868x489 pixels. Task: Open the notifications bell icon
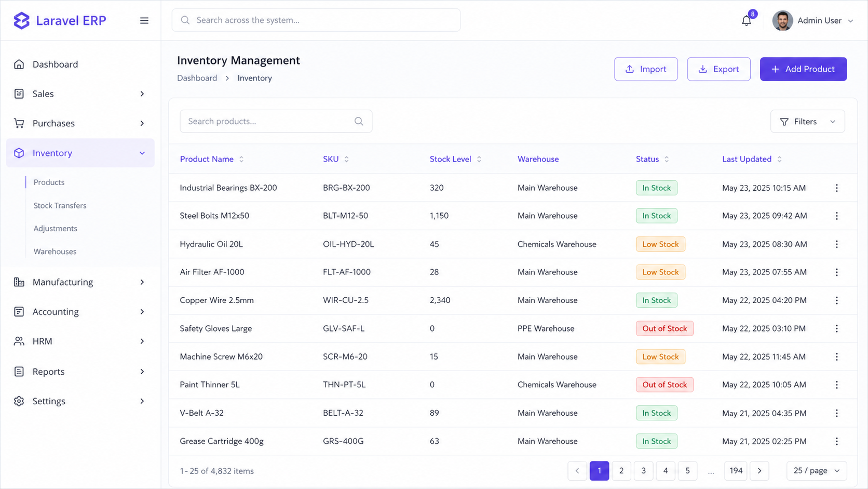pos(746,21)
